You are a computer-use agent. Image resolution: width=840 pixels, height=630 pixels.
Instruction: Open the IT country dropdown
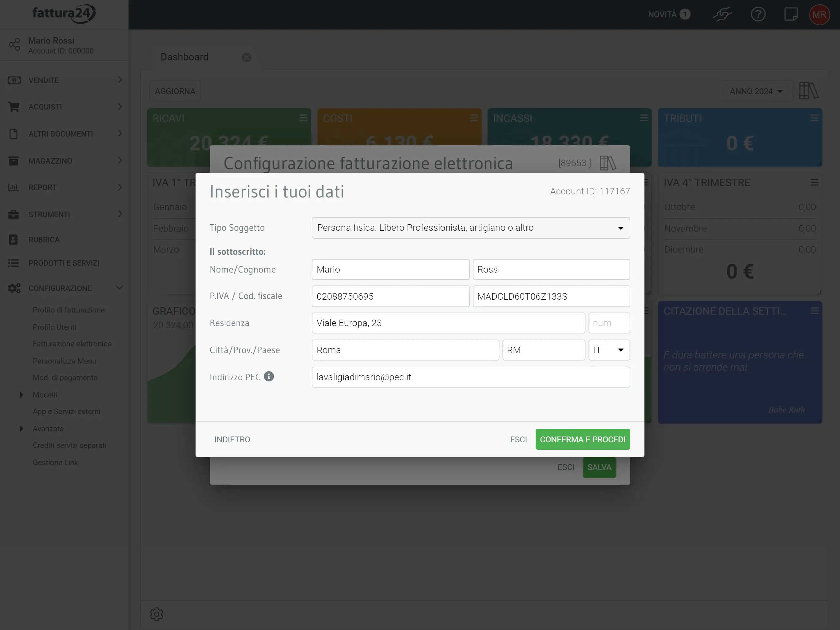[x=609, y=350]
